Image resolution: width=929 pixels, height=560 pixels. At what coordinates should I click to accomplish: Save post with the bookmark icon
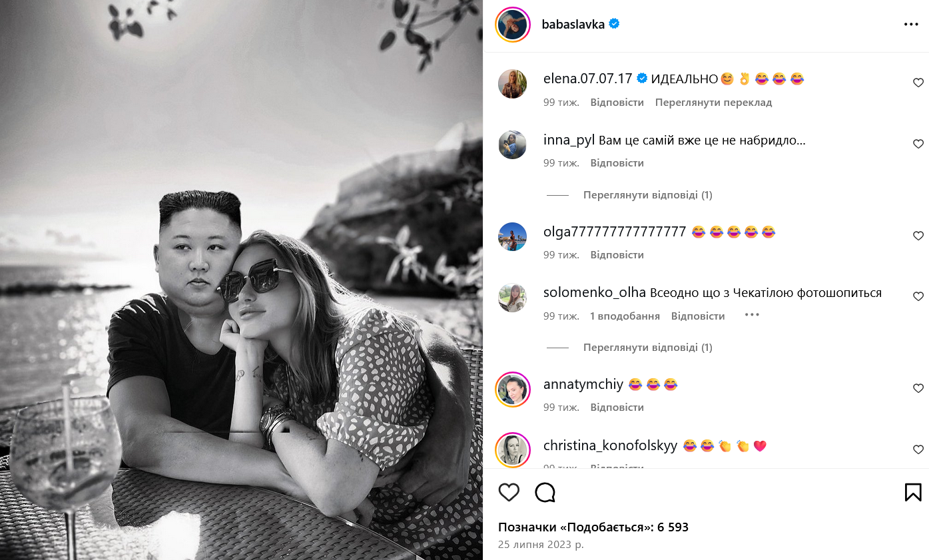pyautogui.click(x=912, y=492)
